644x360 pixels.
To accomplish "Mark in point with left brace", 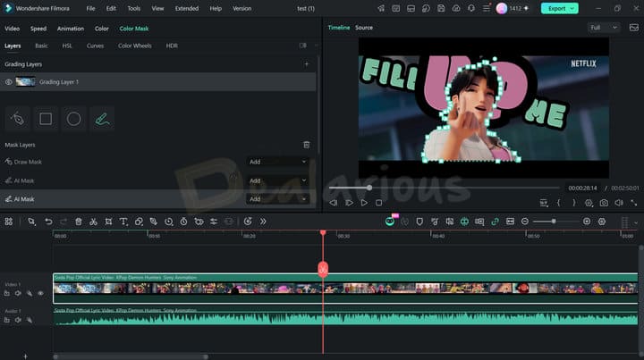I will click(x=558, y=203).
